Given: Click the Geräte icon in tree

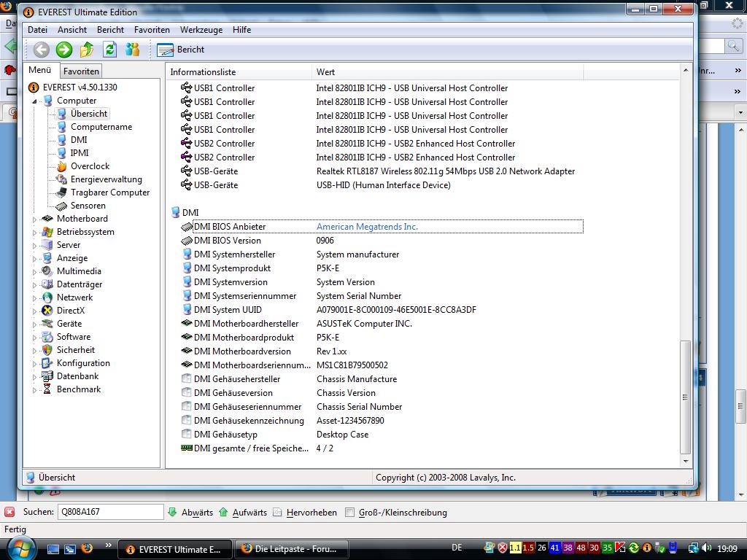Looking at the screenshot, I should (47, 323).
